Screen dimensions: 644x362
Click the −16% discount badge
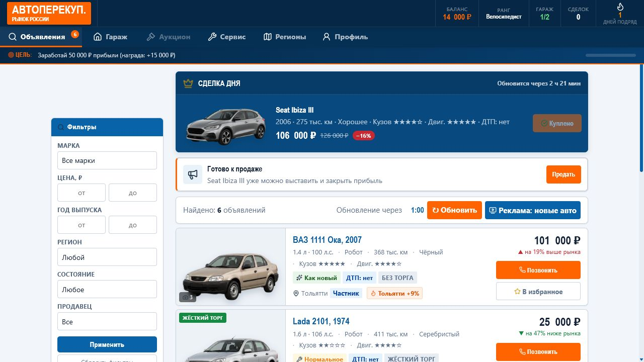tap(364, 136)
